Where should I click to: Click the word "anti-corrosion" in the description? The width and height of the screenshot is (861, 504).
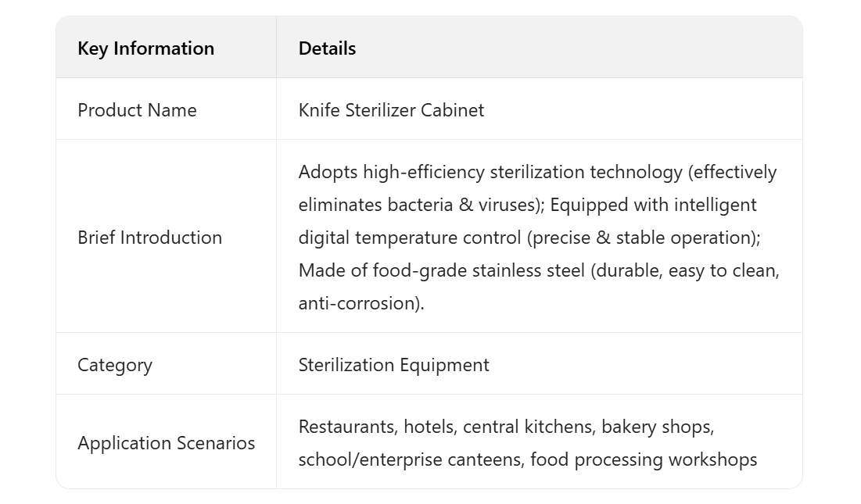(x=359, y=303)
